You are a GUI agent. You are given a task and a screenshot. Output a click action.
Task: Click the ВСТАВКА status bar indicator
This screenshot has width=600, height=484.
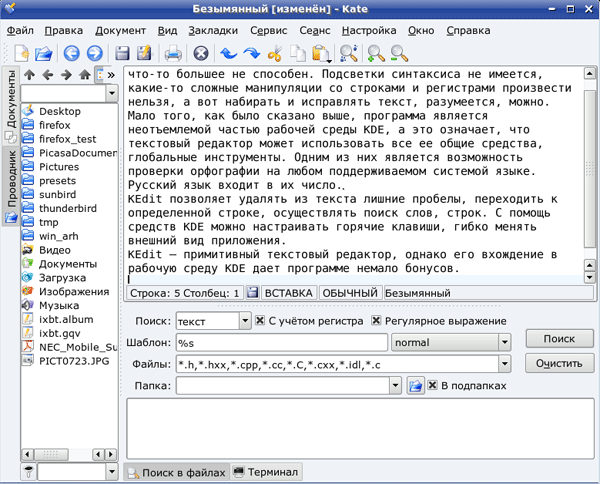(x=289, y=293)
